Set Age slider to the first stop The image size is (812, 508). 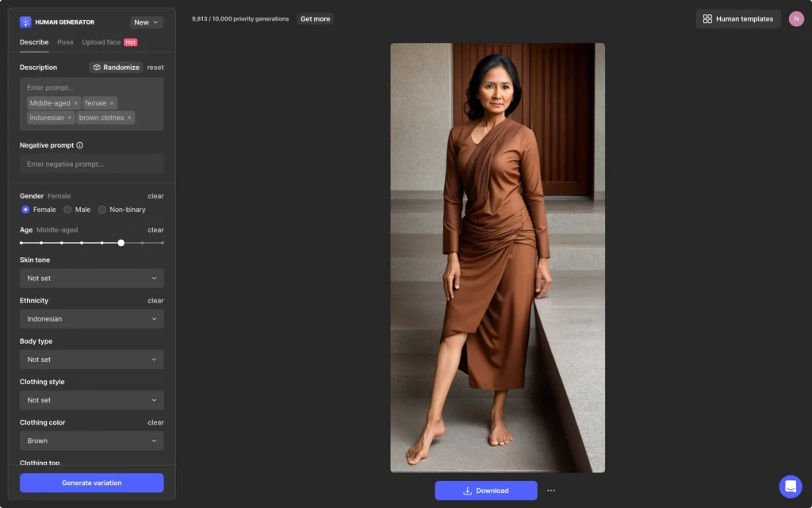pos(21,243)
